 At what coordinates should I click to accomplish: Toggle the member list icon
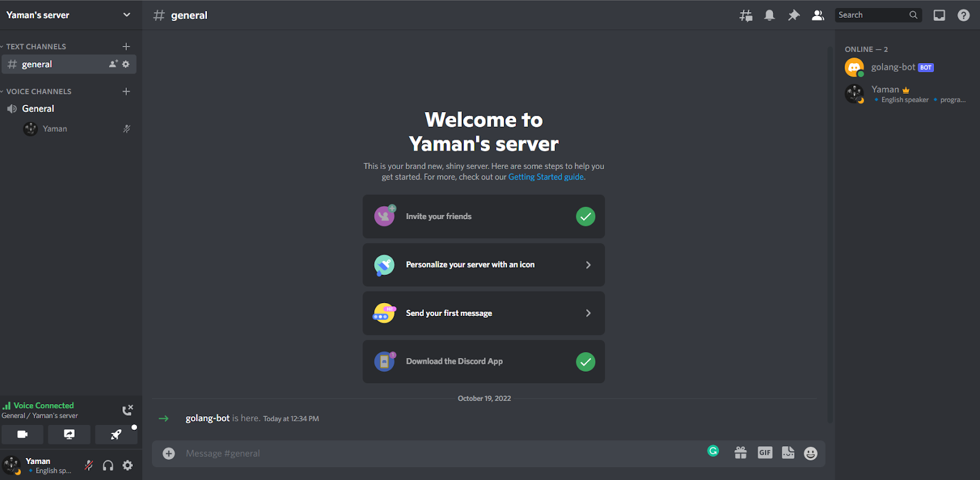(818, 15)
